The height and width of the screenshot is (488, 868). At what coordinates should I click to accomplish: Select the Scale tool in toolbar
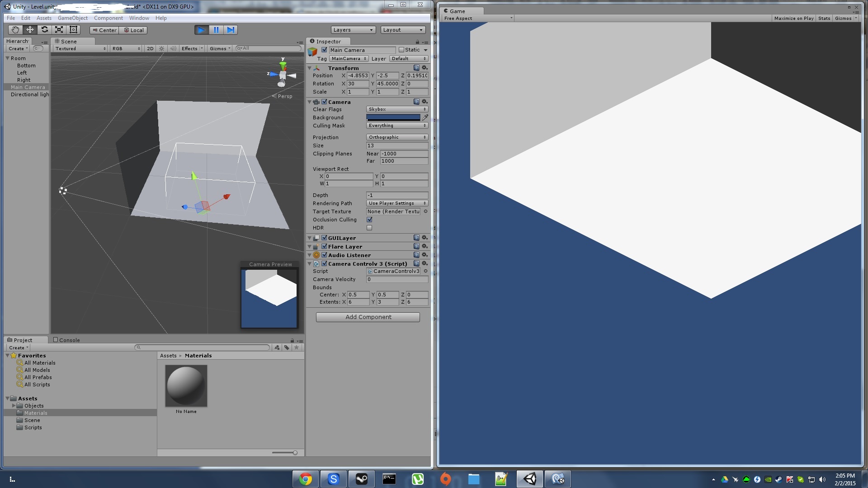pyautogui.click(x=59, y=30)
